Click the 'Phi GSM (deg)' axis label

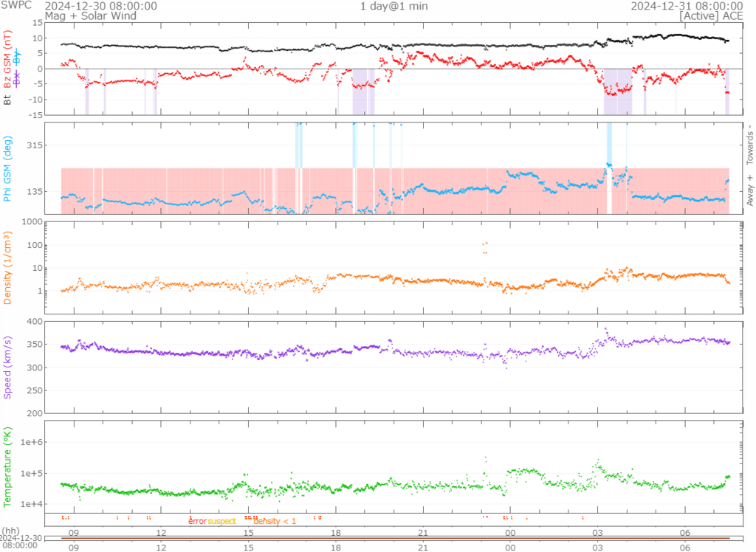tap(7, 168)
